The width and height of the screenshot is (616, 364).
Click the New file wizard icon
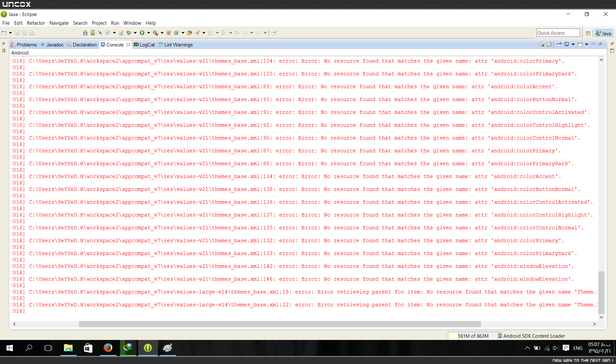pyautogui.click(x=4, y=33)
